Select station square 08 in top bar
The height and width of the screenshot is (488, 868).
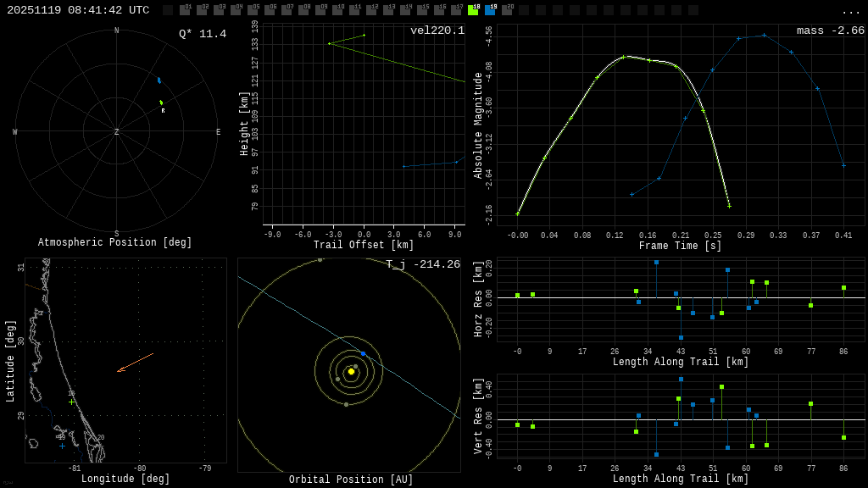pyautogui.click(x=303, y=10)
